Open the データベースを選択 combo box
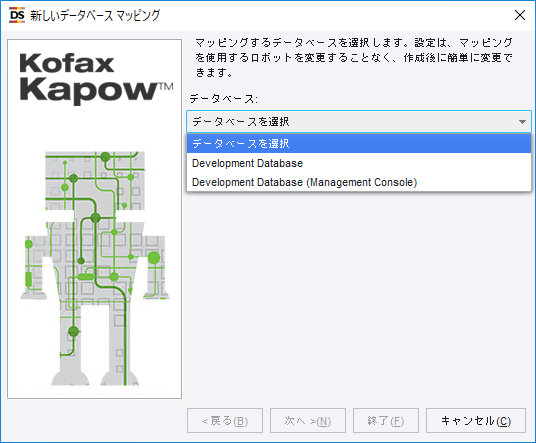Viewport: 536px width, 443px height. coord(359,121)
